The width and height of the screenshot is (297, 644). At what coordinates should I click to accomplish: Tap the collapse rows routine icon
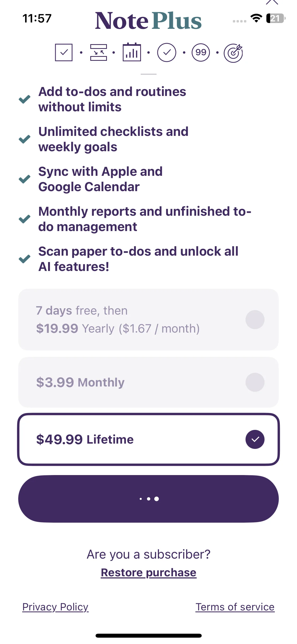pos(98,52)
